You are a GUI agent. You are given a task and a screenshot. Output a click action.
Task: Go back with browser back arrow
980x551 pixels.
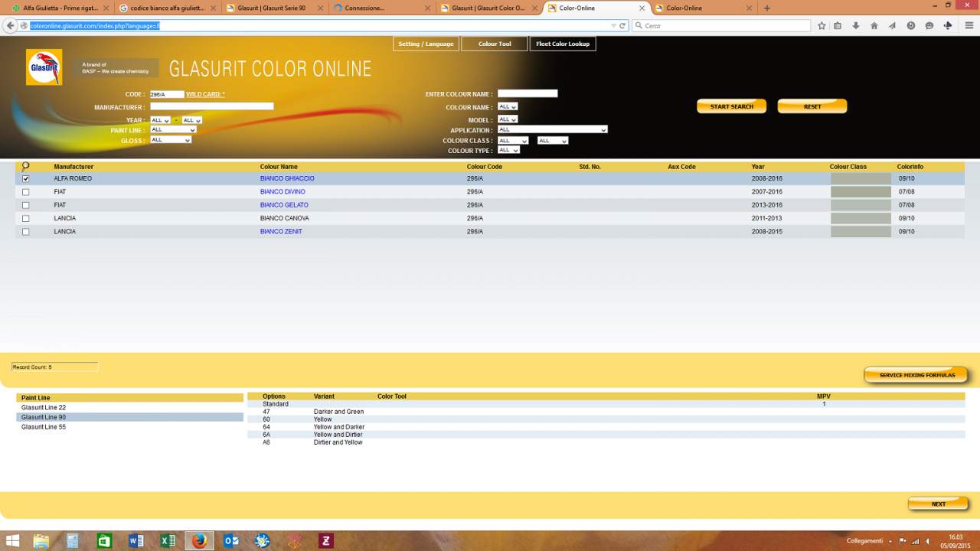coord(10,25)
